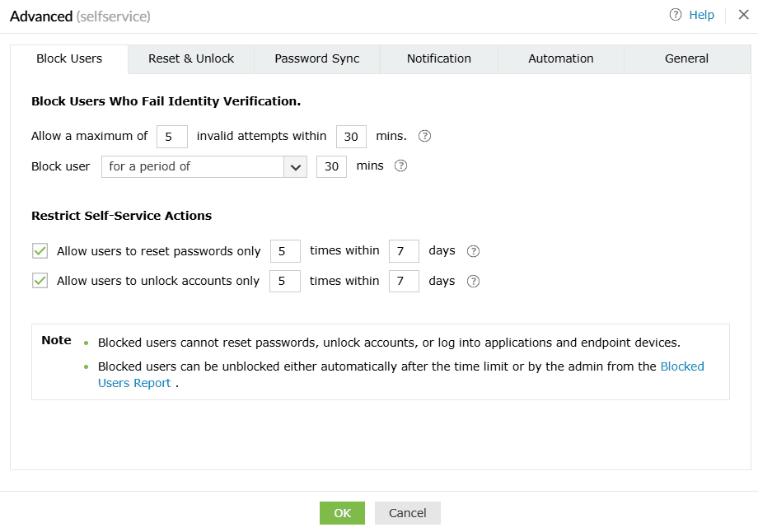Open the General tab
Screen dimensions: 758x532
686,58
